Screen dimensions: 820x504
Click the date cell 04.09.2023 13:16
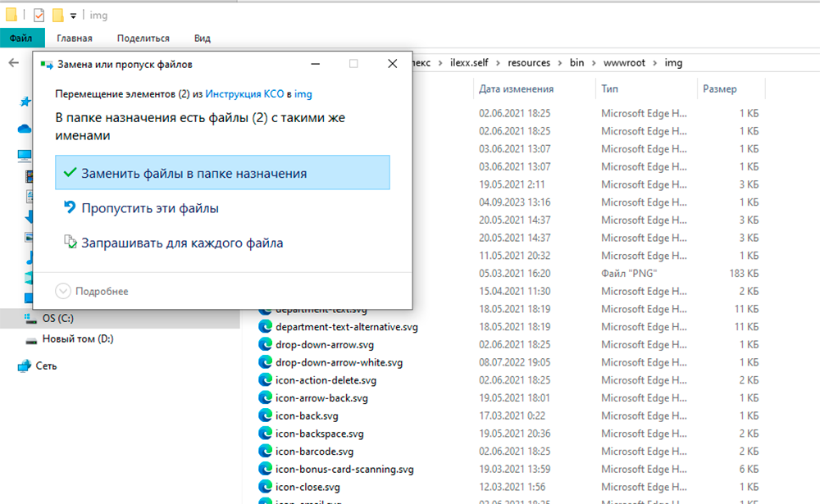click(515, 202)
